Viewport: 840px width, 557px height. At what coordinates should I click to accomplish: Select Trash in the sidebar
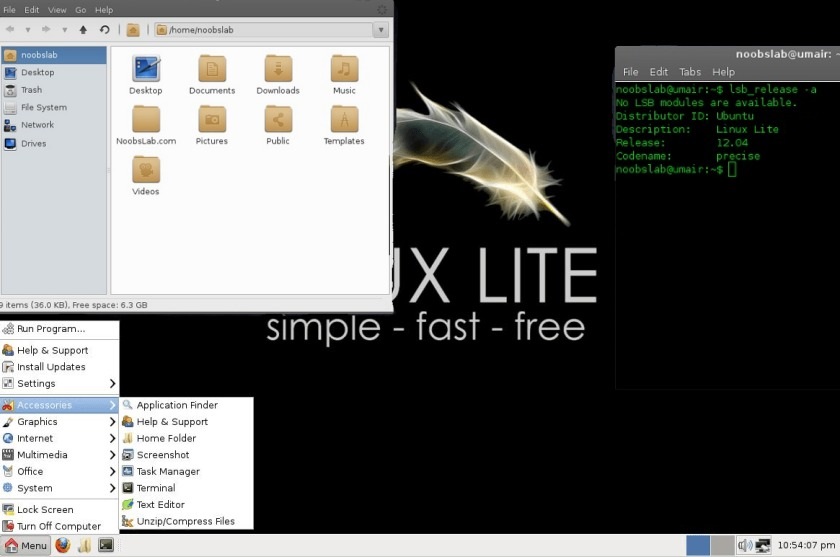tap(54, 90)
